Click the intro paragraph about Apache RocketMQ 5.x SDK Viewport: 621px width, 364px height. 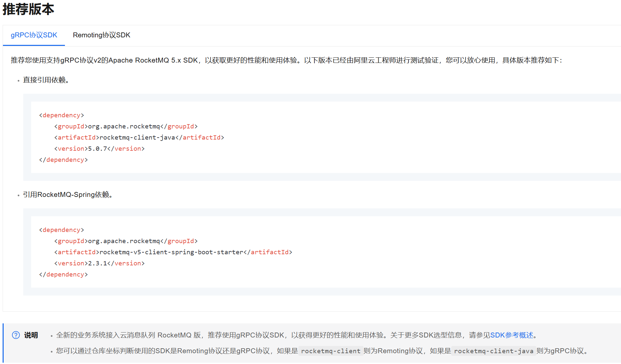pos(287,60)
